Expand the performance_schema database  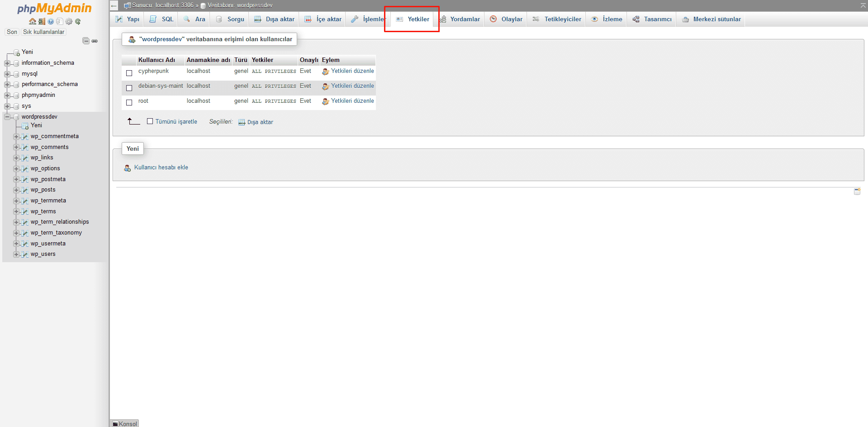pyautogui.click(x=7, y=85)
